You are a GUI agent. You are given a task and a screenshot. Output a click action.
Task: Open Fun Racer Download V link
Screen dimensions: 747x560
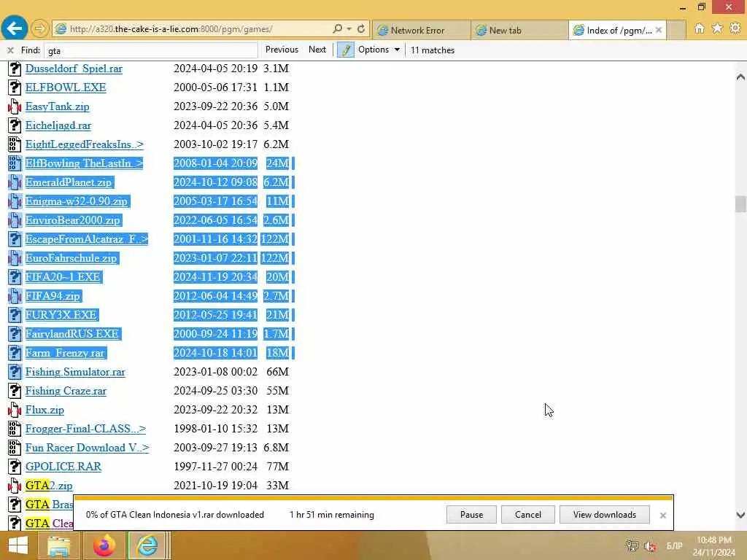coord(88,448)
